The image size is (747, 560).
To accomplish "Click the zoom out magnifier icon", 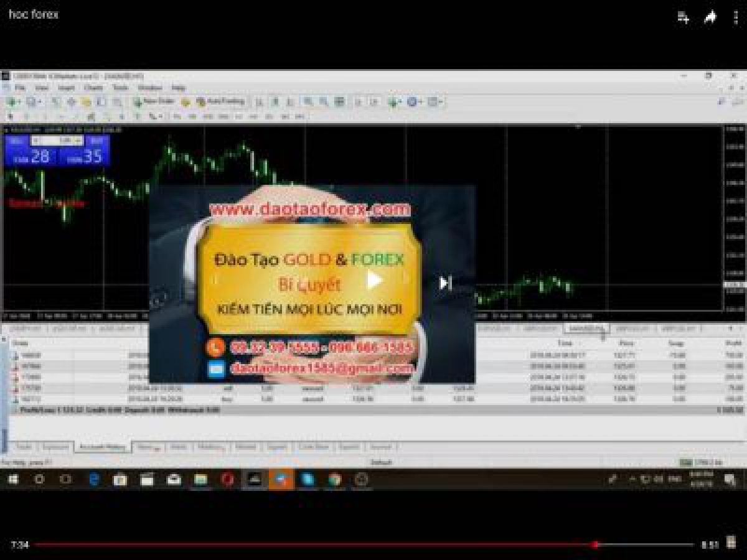I will [x=324, y=101].
